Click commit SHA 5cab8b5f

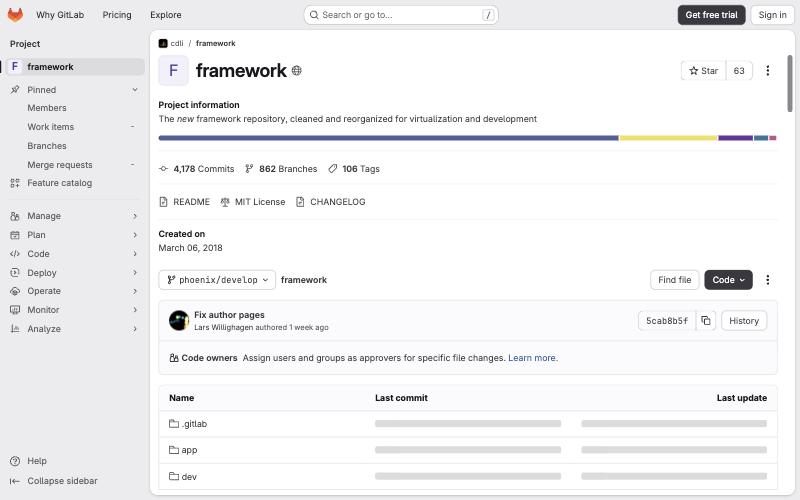[667, 320]
